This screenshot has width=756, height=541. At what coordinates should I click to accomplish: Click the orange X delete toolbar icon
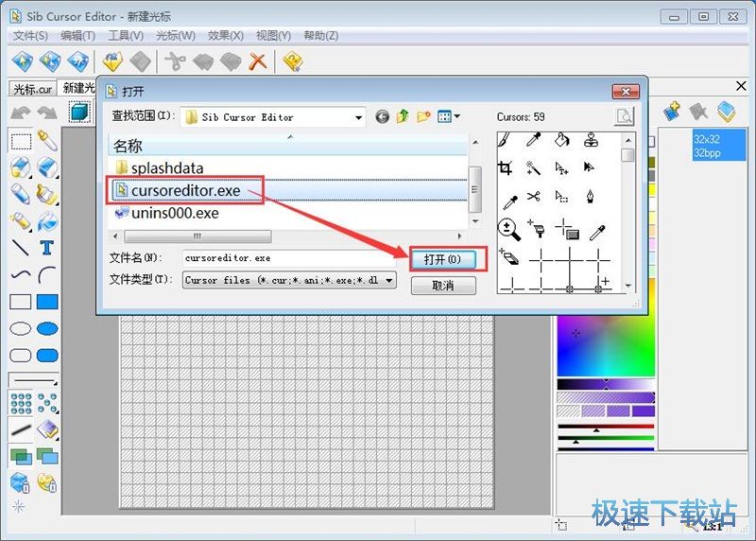[258, 61]
